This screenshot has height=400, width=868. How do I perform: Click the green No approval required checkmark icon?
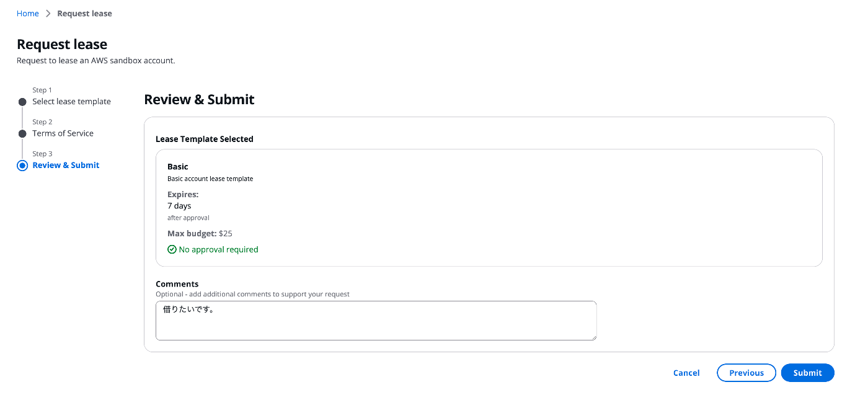coord(172,249)
